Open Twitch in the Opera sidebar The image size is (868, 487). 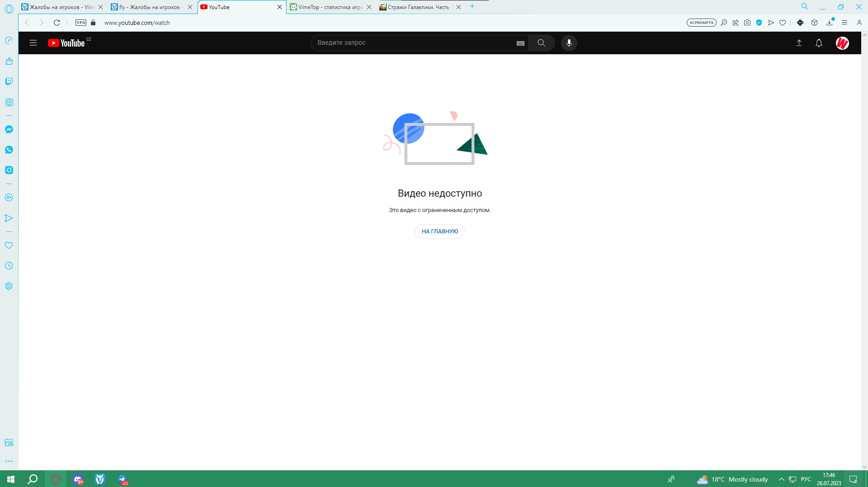9,81
